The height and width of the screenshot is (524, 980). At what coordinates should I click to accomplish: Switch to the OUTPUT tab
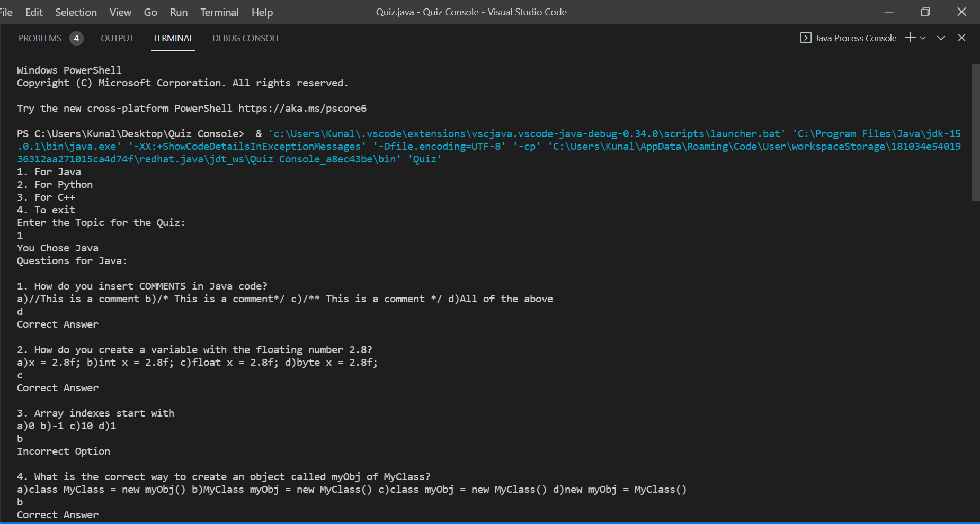click(x=117, y=38)
